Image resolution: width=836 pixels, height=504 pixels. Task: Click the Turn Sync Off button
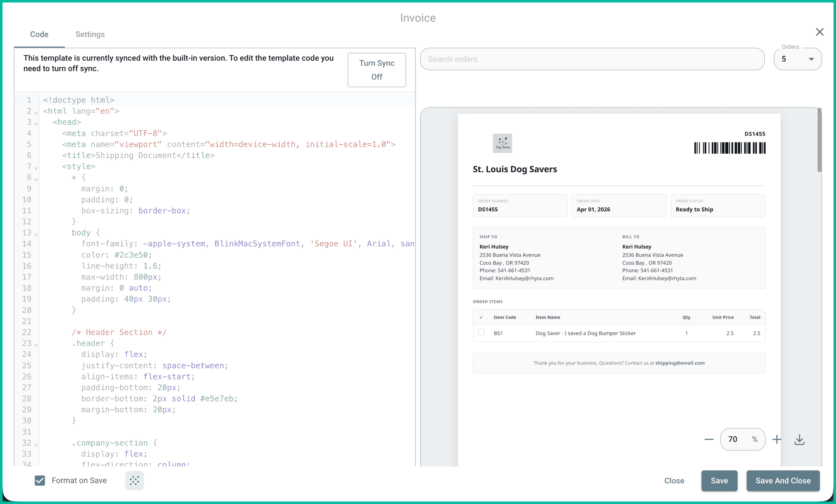376,70
